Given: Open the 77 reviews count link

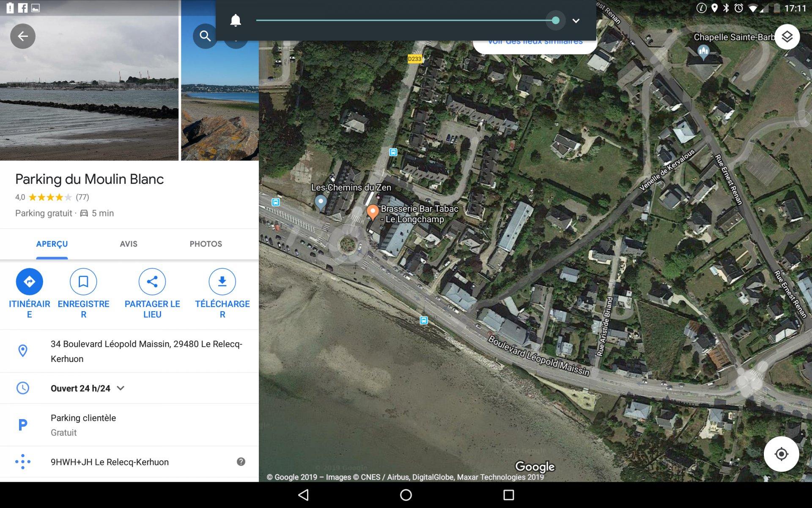Looking at the screenshot, I should (82, 197).
